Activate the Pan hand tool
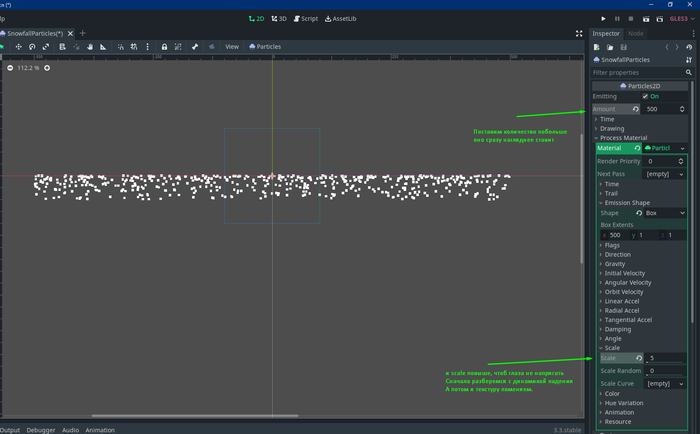Screen dimensions: 700x434 pos(89,47)
